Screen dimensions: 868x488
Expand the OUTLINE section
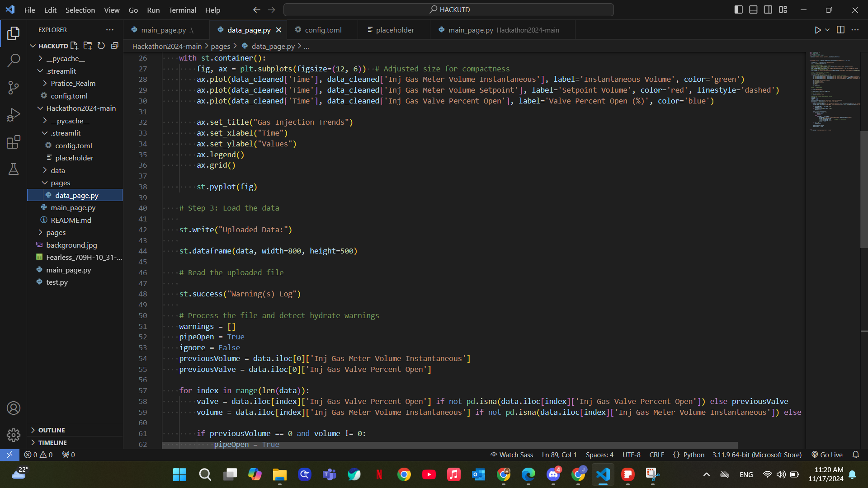52,430
